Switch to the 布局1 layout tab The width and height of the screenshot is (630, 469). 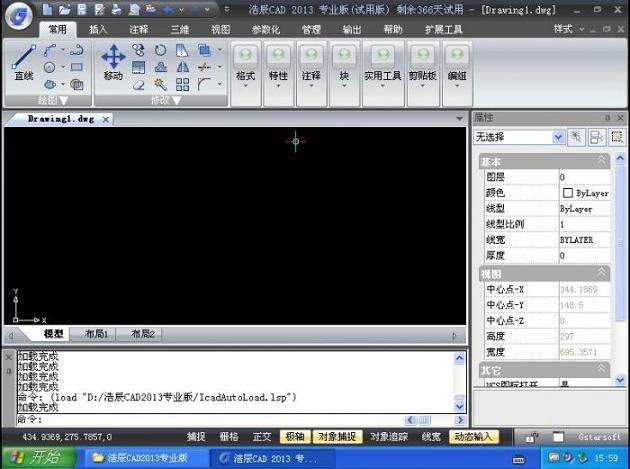coord(96,334)
